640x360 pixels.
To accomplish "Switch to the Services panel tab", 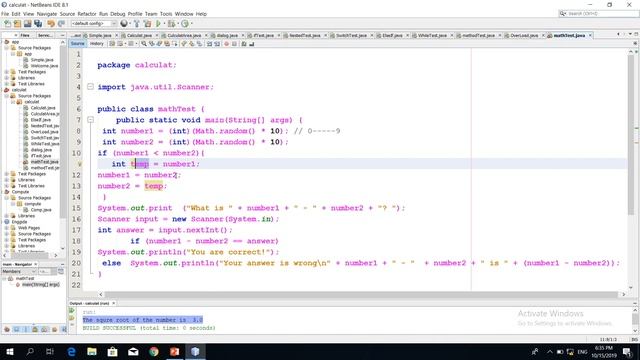I will (x=45, y=36).
